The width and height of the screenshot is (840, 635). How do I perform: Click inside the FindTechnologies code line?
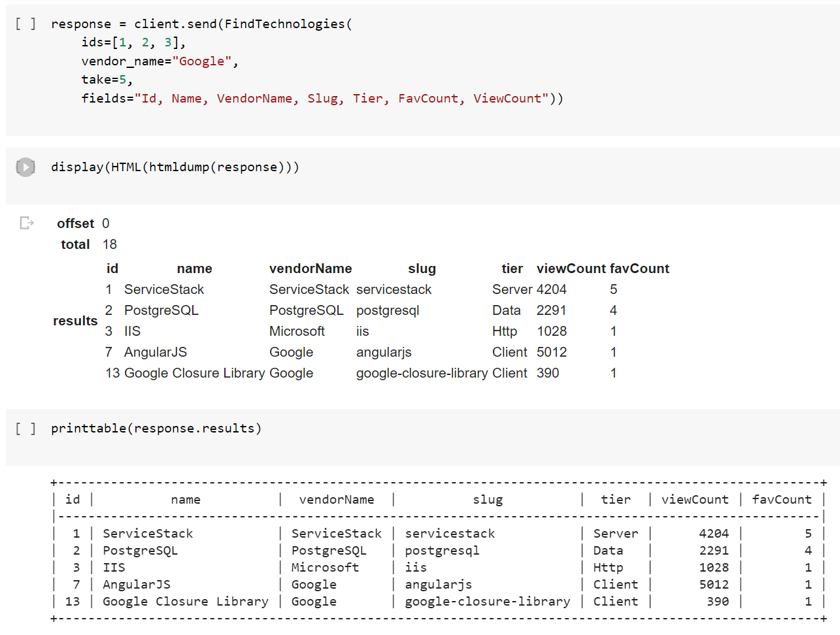tap(201, 24)
